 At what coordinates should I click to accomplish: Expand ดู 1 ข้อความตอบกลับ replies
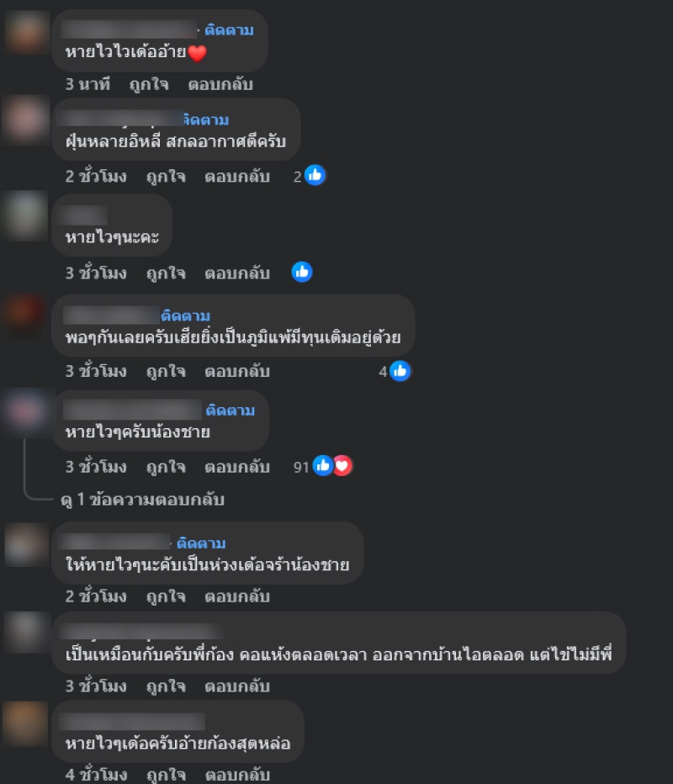pos(142,500)
